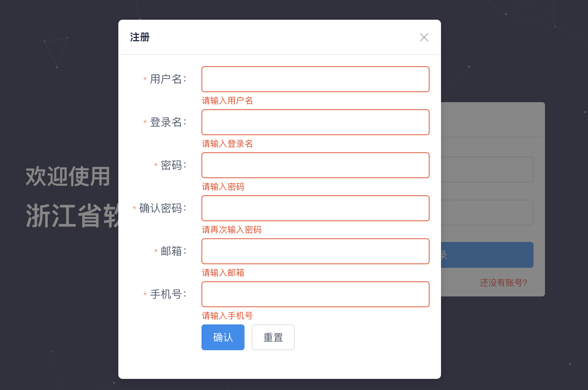Click the 重置 reset button
The image size is (588, 390).
(x=273, y=337)
